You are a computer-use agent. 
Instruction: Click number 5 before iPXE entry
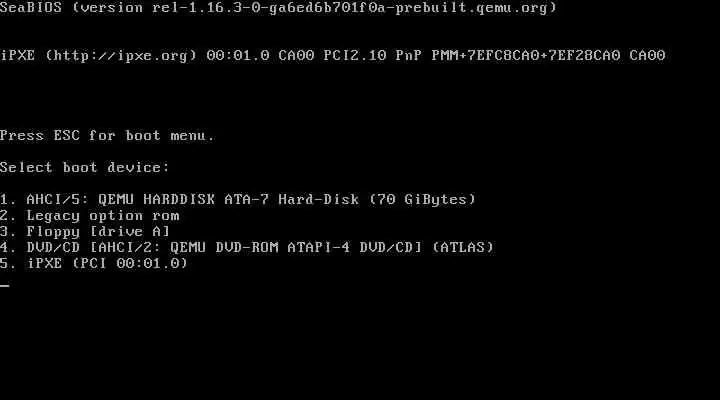(x=6, y=263)
